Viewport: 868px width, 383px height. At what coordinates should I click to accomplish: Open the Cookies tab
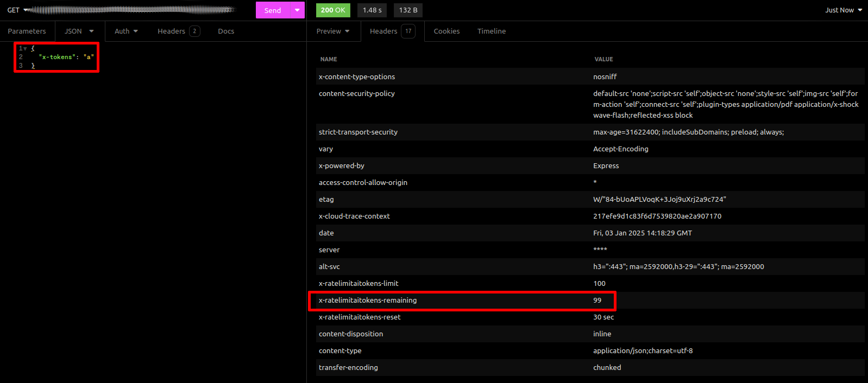coord(446,31)
